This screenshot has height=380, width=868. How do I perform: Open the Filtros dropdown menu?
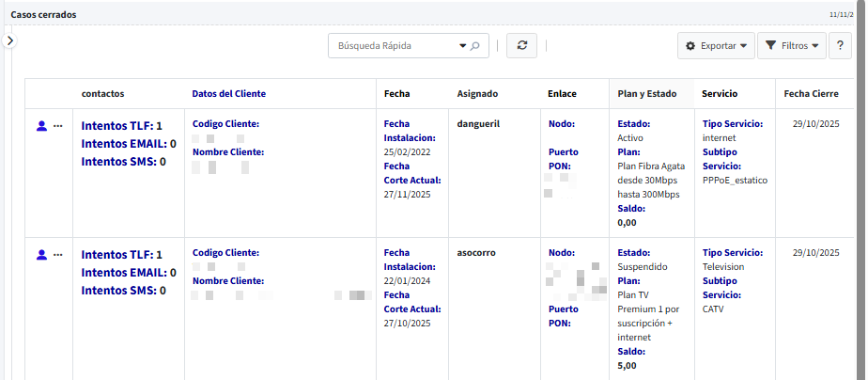pyautogui.click(x=791, y=46)
